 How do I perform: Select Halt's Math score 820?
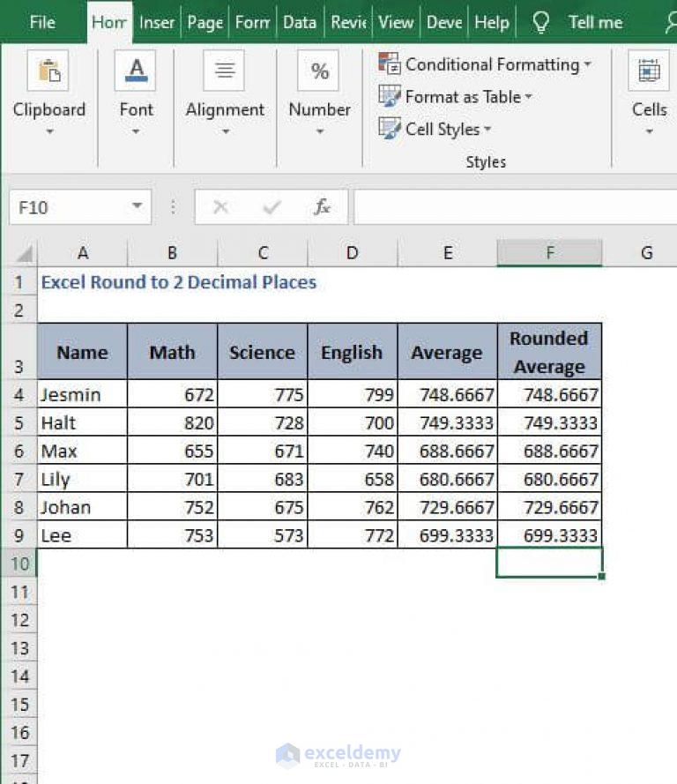click(x=173, y=422)
